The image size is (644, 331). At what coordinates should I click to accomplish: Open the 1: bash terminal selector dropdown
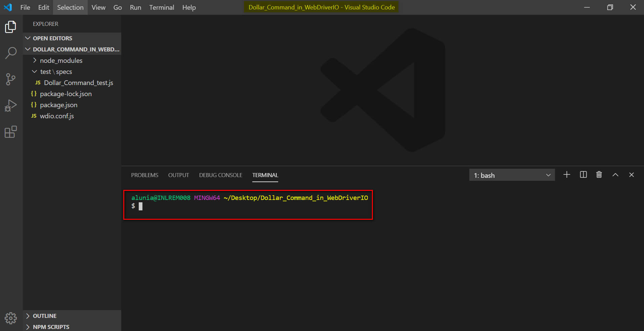(x=512, y=175)
